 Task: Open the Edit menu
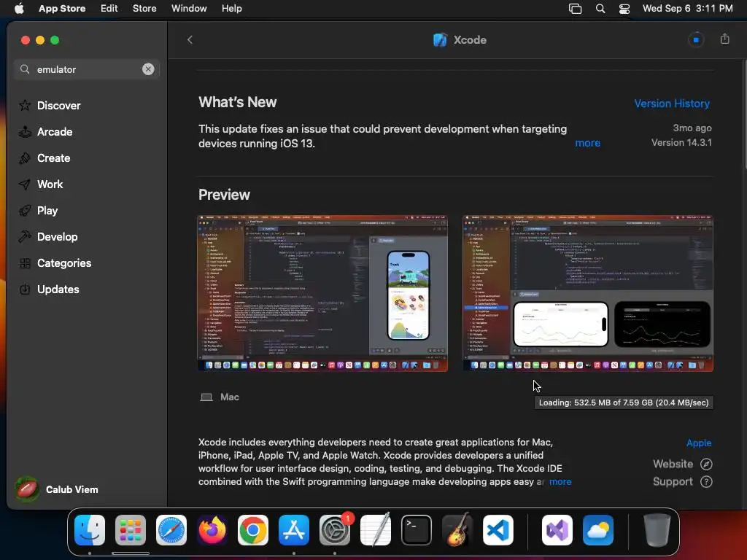[x=109, y=8]
